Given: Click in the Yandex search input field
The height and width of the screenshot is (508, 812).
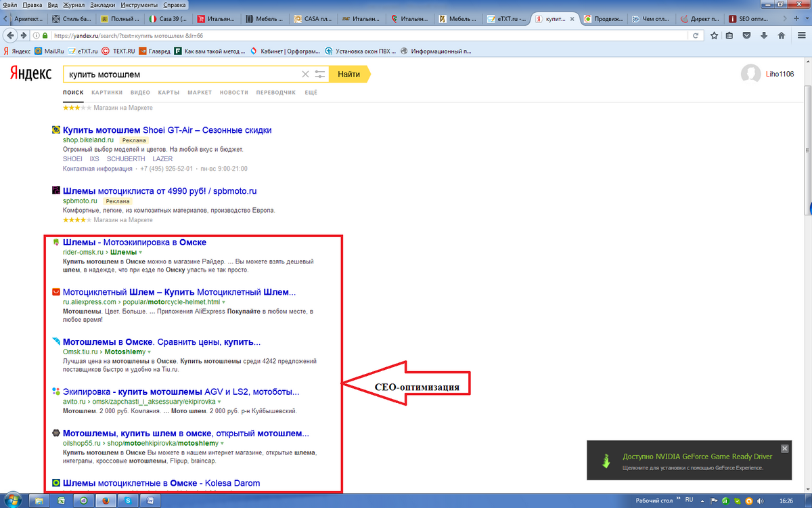Looking at the screenshot, I should 180,75.
